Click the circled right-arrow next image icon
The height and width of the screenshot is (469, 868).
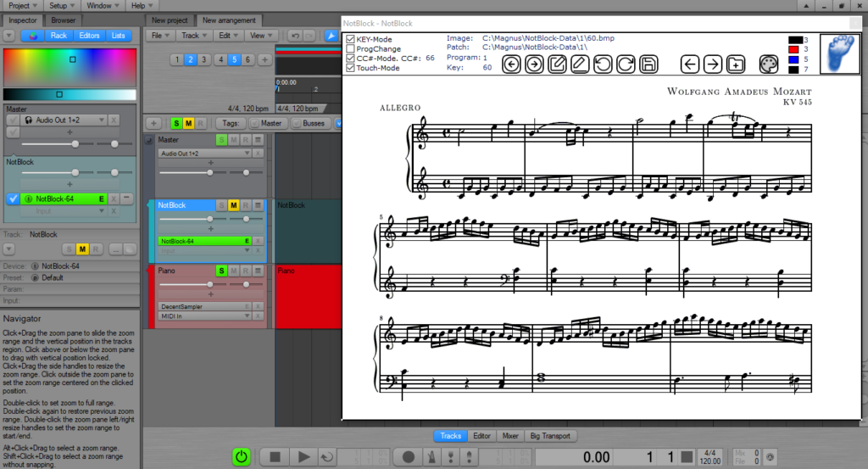point(534,64)
